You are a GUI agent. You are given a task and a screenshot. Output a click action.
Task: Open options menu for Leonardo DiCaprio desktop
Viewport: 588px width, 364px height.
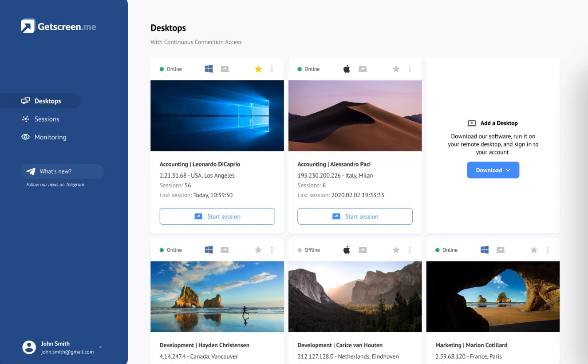click(272, 69)
